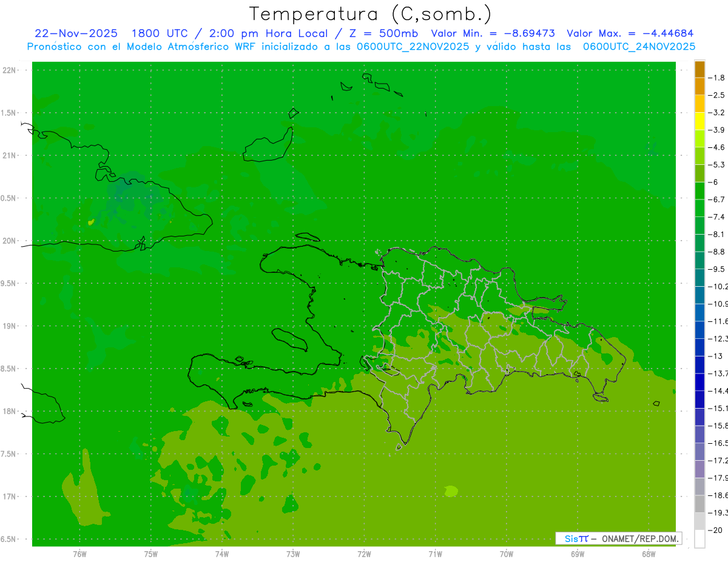Pick the purple swatch between -17.2 and -17.9

click(x=699, y=469)
